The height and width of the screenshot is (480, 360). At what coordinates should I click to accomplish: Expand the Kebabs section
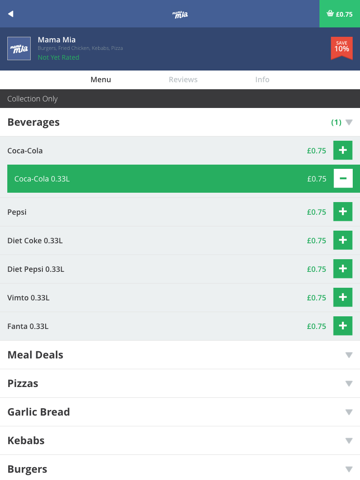pyautogui.click(x=180, y=440)
